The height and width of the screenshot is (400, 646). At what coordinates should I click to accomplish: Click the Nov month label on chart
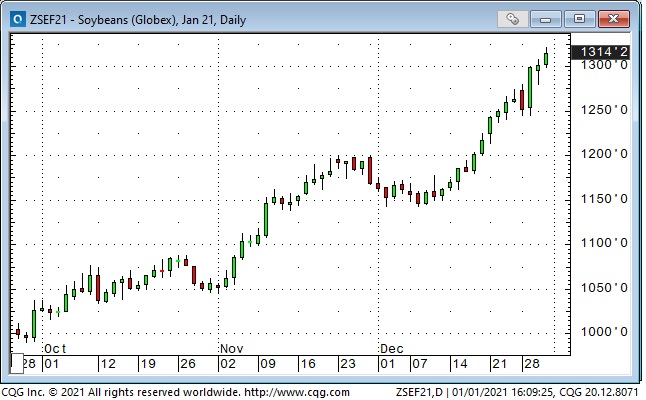pos(232,349)
